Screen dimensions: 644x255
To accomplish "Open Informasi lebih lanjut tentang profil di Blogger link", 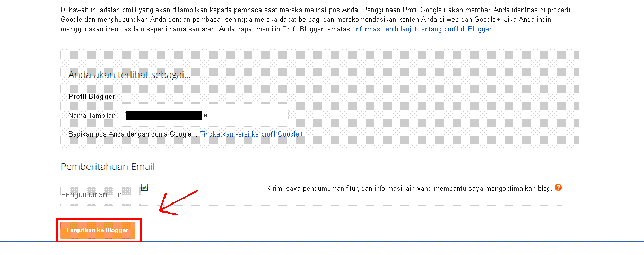I will pyautogui.click(x=423, y=29).
